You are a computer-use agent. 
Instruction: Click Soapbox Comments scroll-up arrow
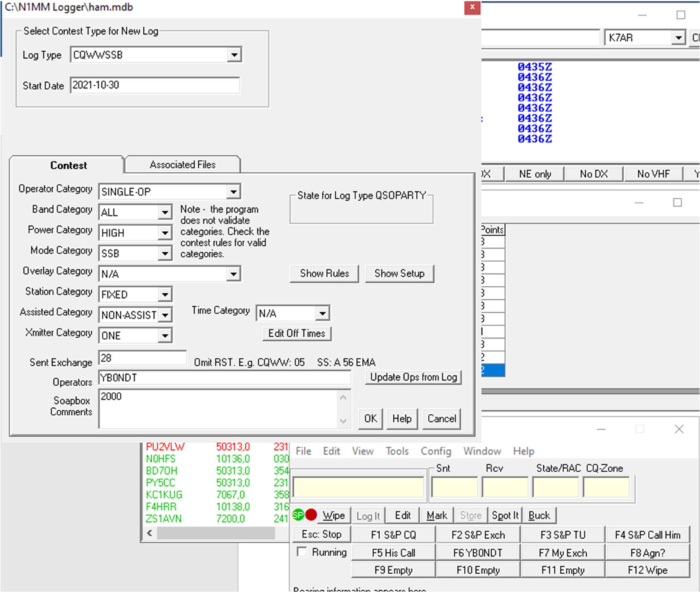343,398
